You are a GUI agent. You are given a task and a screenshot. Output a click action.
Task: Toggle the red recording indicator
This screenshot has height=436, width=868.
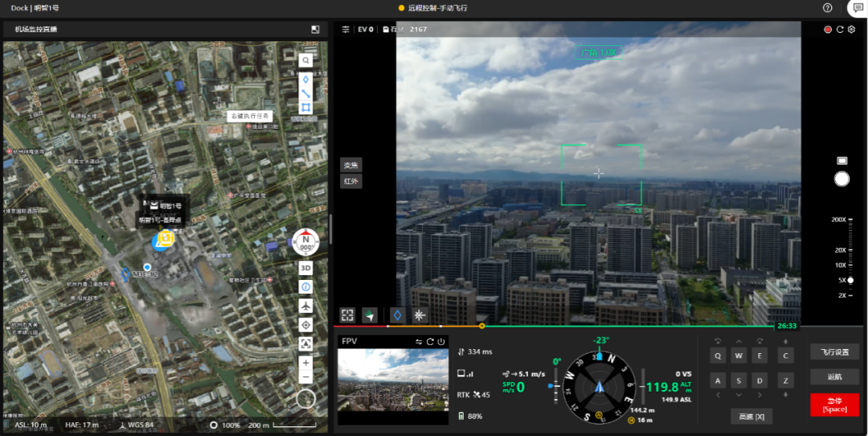click(828, 30)
